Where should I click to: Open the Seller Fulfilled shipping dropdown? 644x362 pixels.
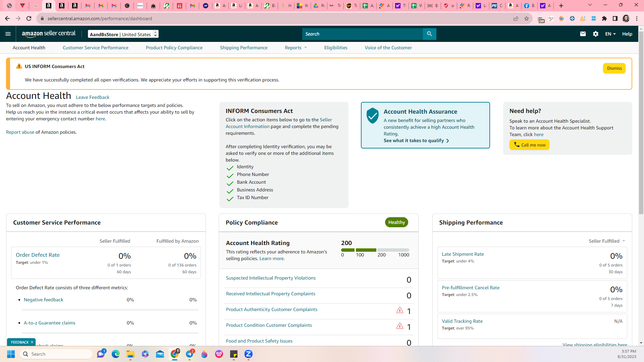click(x=607, y=241)
